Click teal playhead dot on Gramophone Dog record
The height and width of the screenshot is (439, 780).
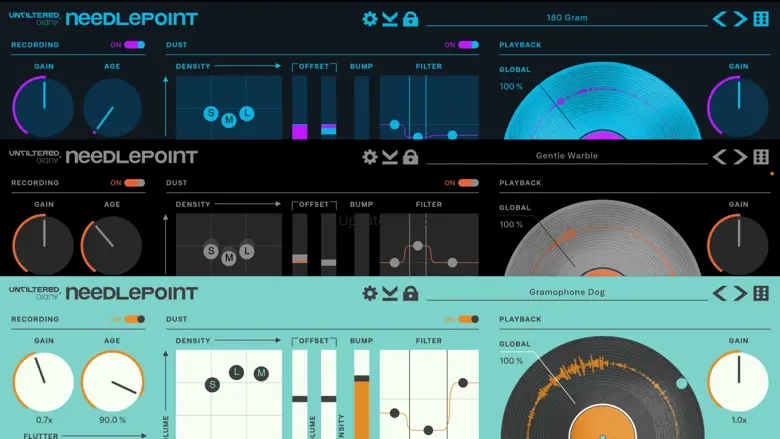click(682, 383)
